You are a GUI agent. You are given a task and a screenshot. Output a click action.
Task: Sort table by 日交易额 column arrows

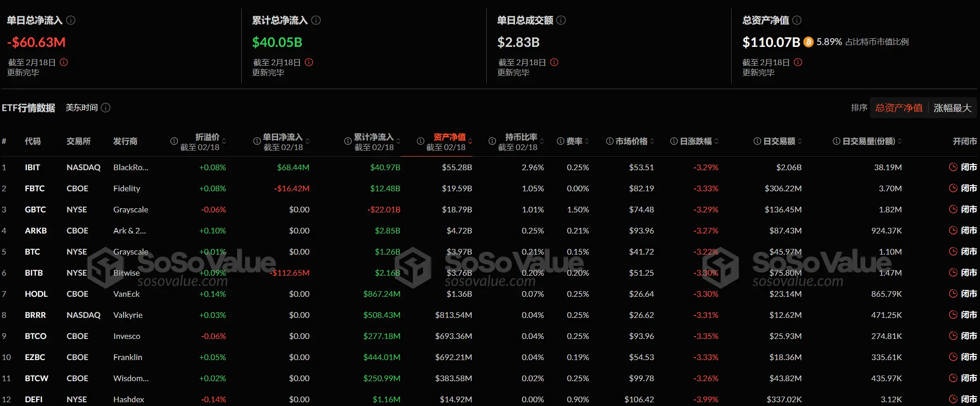[800, 141]
